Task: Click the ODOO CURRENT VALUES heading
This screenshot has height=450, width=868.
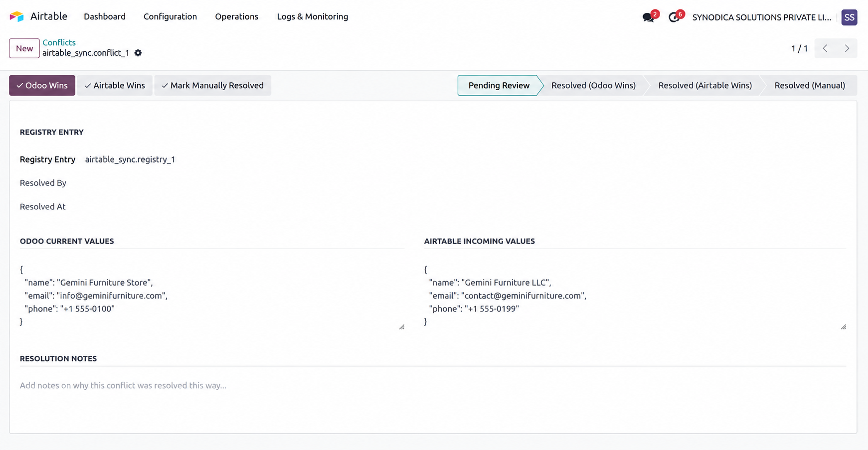Action: 67,241
